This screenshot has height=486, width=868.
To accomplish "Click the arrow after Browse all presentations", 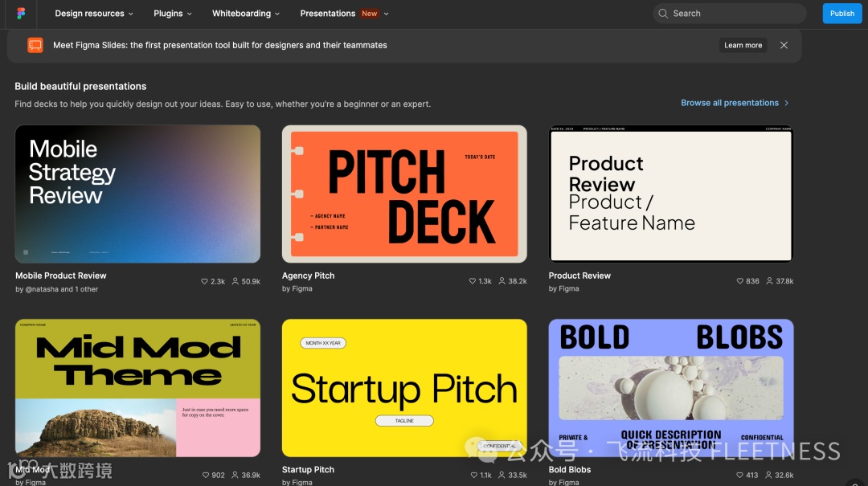I will tap(787, 103).
